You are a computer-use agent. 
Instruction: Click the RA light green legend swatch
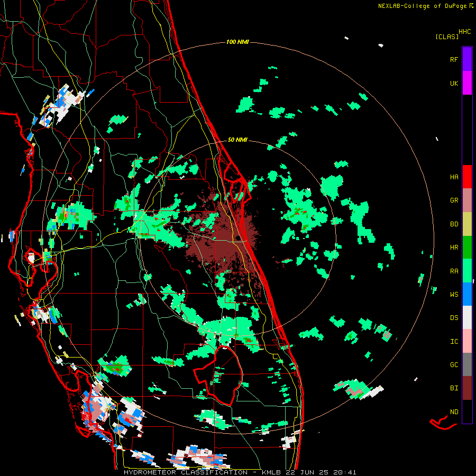click(467, 271)
